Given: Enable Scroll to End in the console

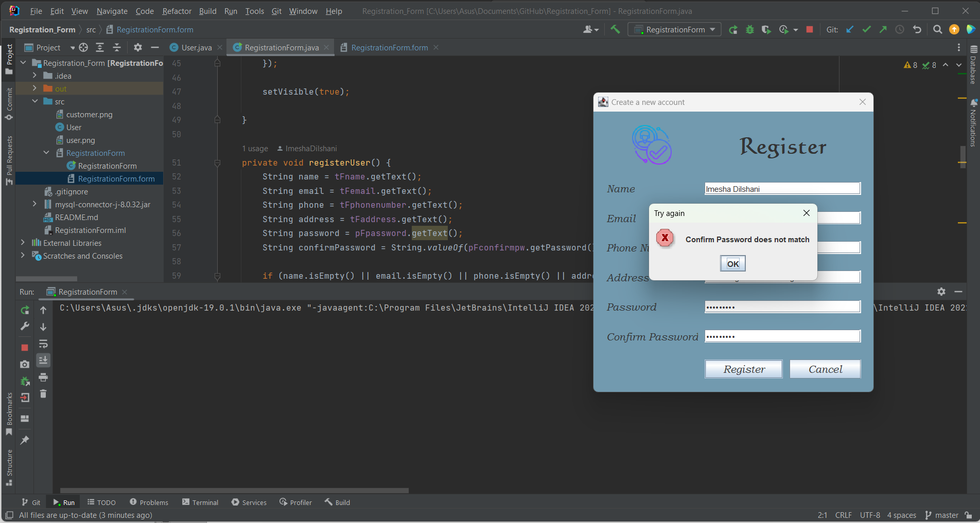Looking at the screenshot, I should pyautogui.click(x=43, y=360).
